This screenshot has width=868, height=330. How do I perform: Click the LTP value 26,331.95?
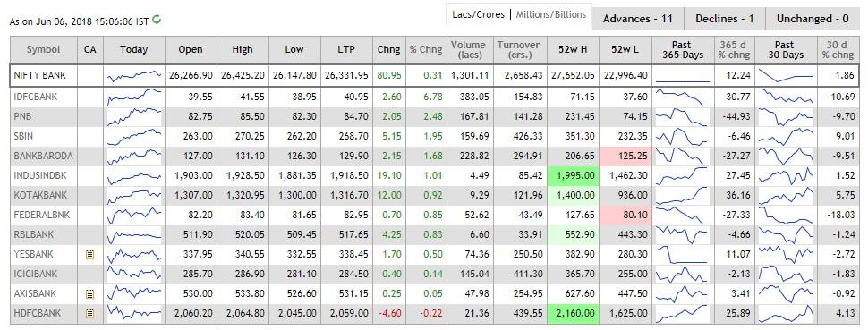click(346, 76)
